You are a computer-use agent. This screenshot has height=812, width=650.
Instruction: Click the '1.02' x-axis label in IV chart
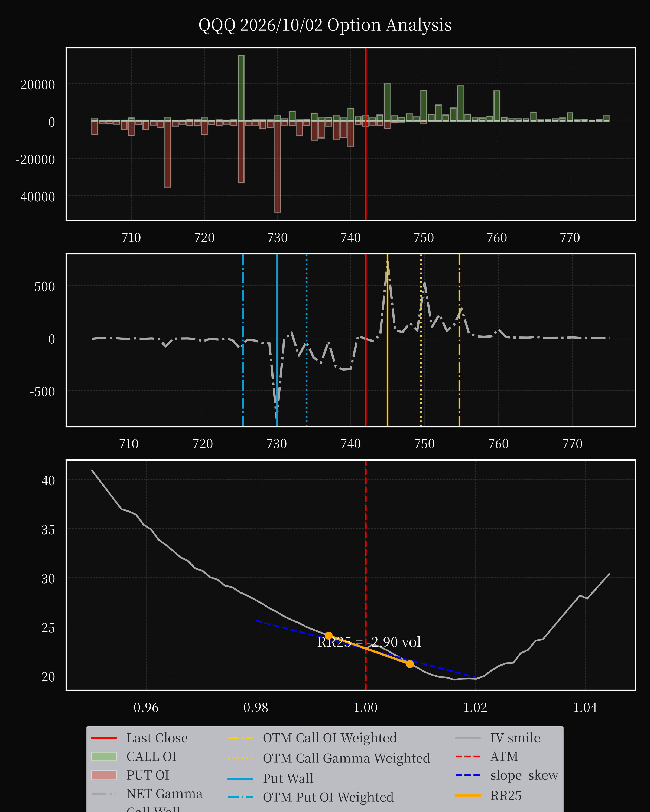coord(475,707)
